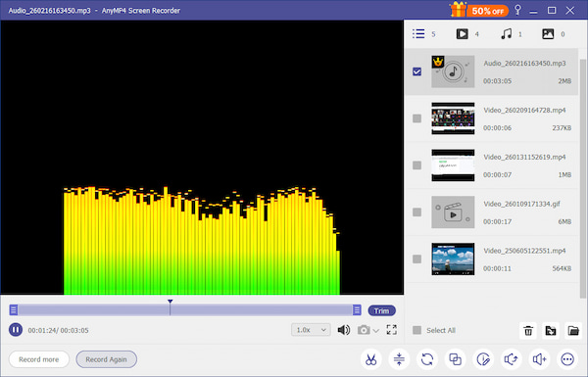The height and width of the screenshot is (377, 588).
Task: Select Video_260109171334.gif file name text
Action: [521, 204]
